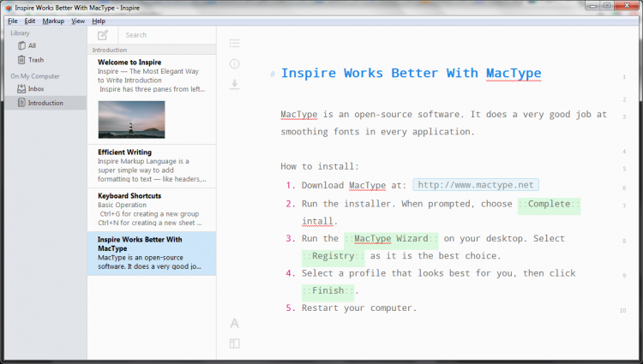The image size is (643, 364).
Task: Click the Introduction group icon
Action: click(x=21, y=103)
